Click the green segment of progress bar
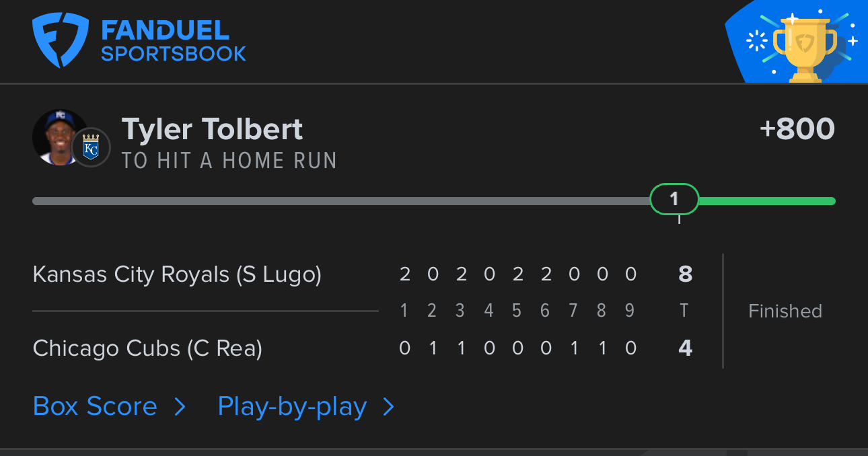The image size is (868, 456). coord(767,200)
